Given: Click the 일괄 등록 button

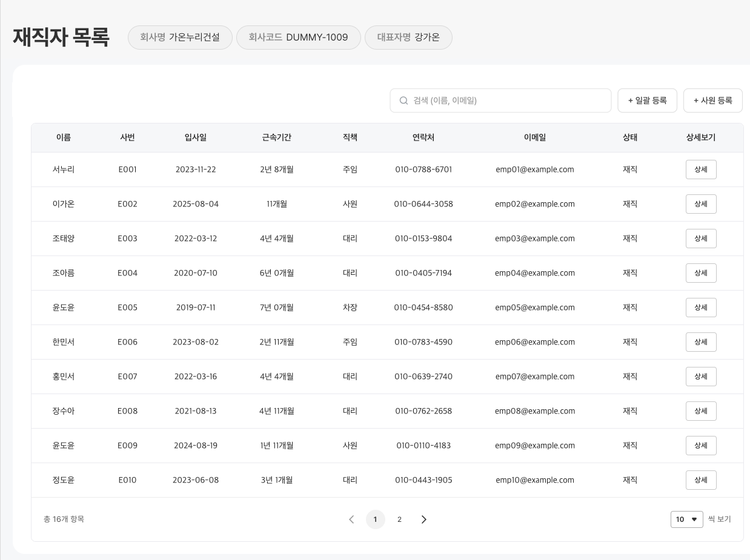Looking at the screenshot, I should pyautogui.click(x=647, y=100).
